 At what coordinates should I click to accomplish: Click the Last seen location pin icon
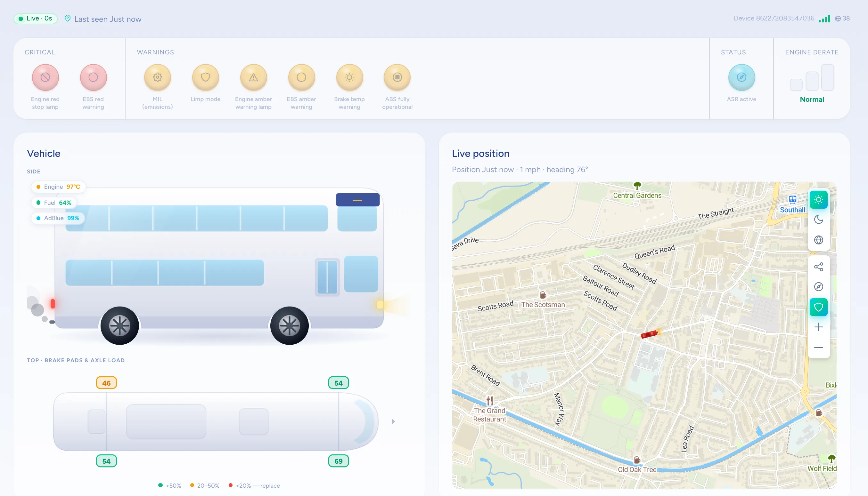[68, 19]
